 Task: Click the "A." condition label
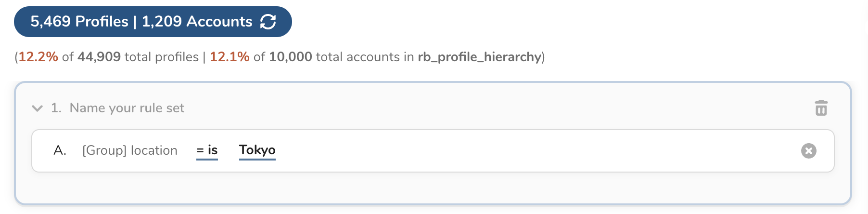click(x=60, y=150)
